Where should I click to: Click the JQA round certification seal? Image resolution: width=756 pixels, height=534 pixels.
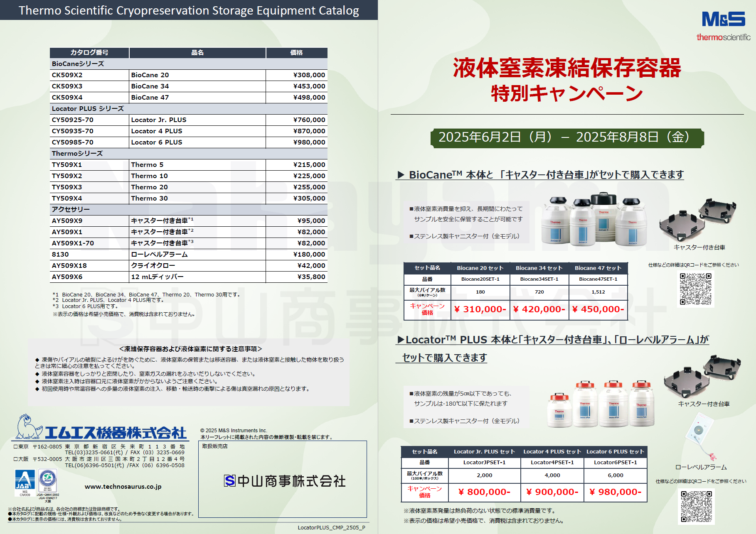tap(48, 480)
